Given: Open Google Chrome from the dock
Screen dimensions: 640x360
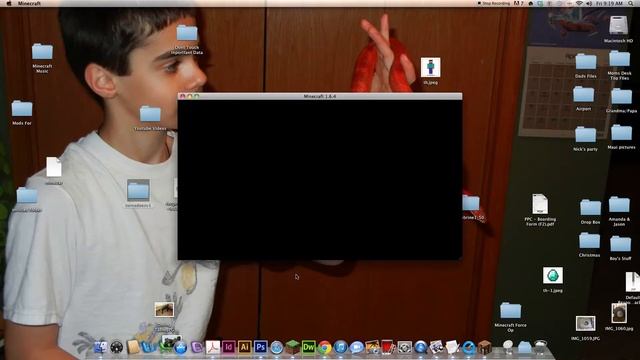Looking at the screenshot, I should (x=324, y=347).
